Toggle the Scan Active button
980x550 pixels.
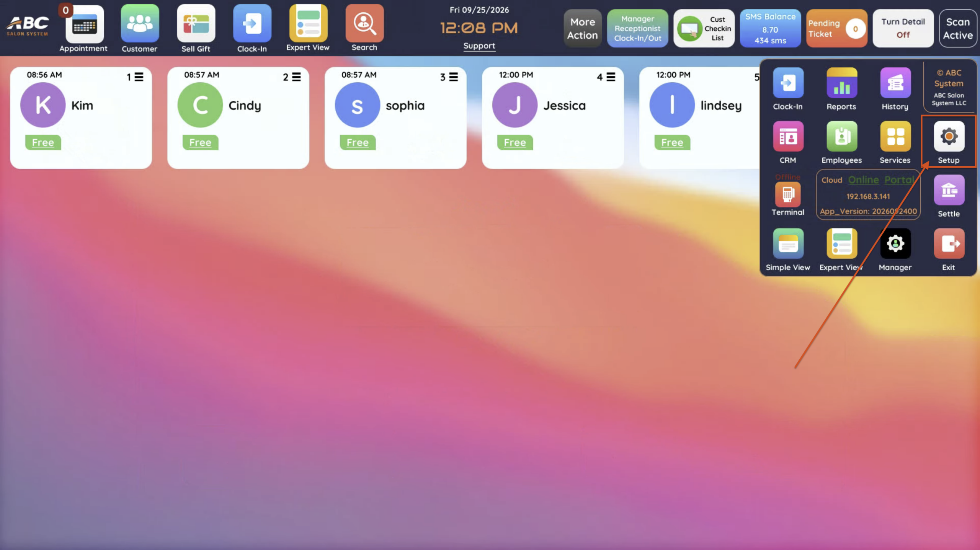coord(958,28)
